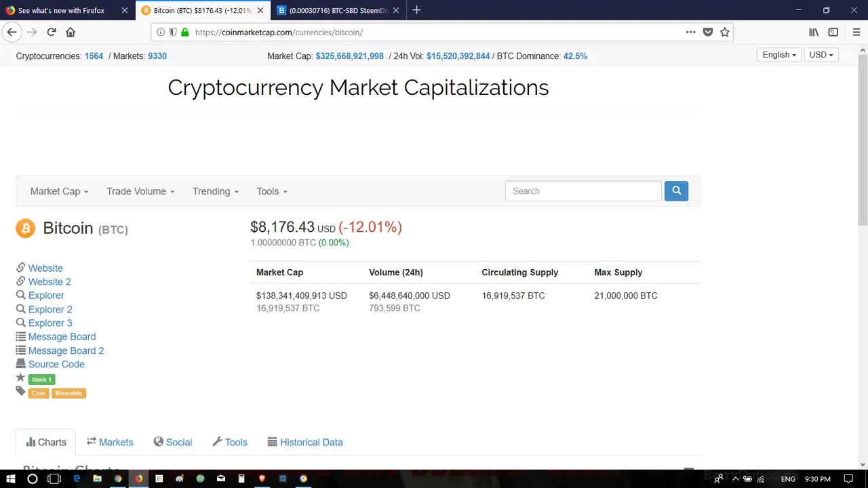Show hidden system tray icons chevron

click(x=735, y=479)
